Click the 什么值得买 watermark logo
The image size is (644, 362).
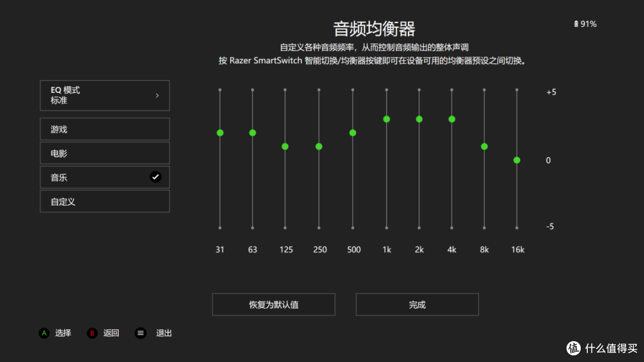tap(574, 348)
